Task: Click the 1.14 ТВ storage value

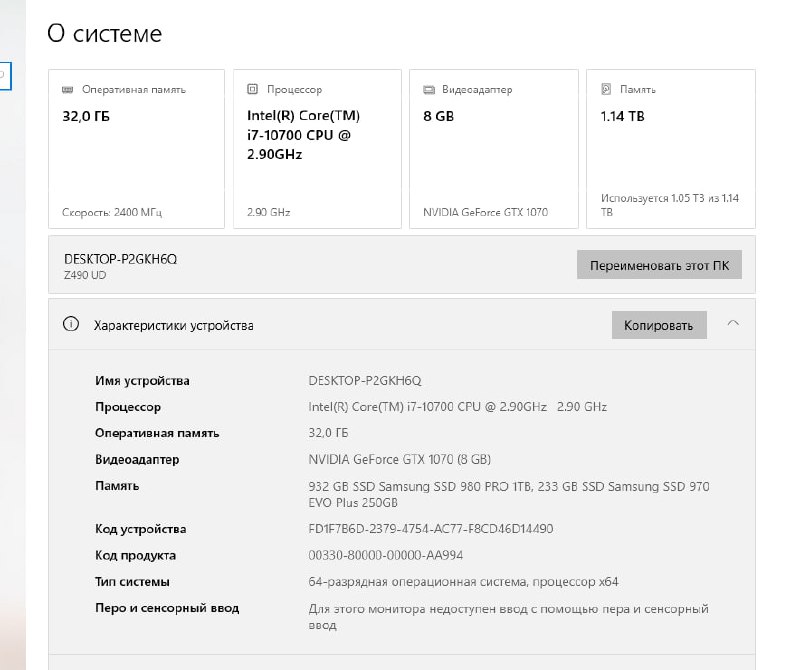Action: 622,116
